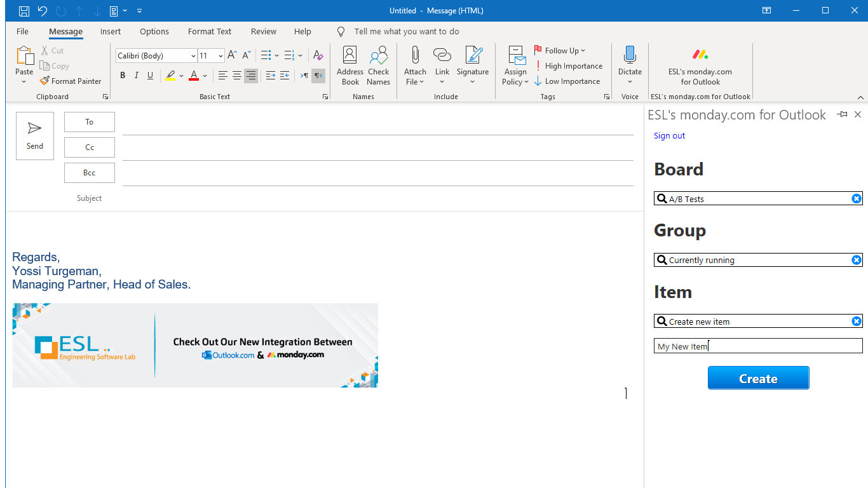The image size is (868, 488).
Task: Align the text to the right
Action: (x=251, y=76)
